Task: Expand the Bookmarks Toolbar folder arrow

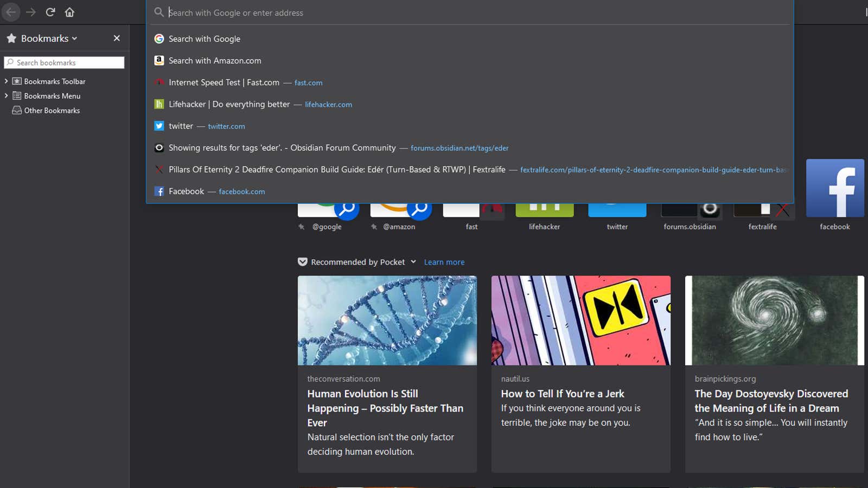Action: click(6, 81)
